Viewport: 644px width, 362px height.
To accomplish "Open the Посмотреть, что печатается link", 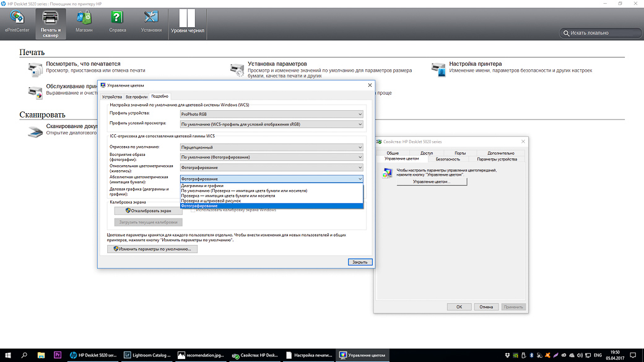I will (83, 64).
